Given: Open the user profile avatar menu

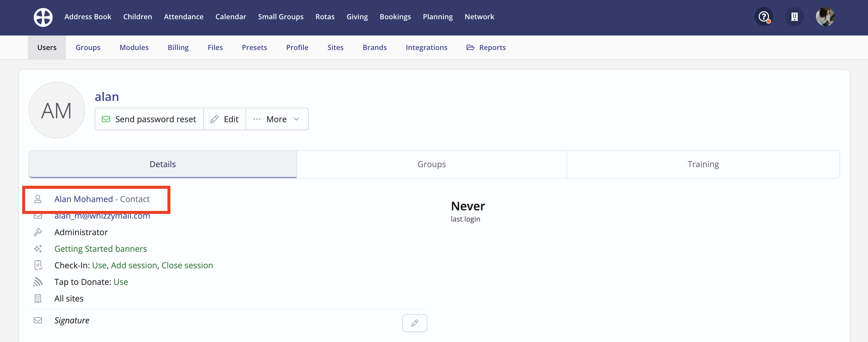Looking at the screenshot, I should pos(825,17).
